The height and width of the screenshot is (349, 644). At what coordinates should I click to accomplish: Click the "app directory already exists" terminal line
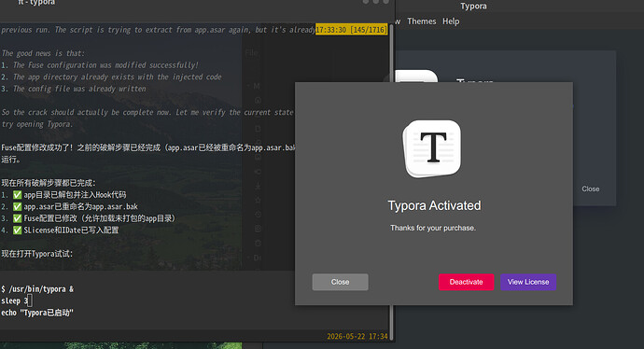tap(111, 77)
